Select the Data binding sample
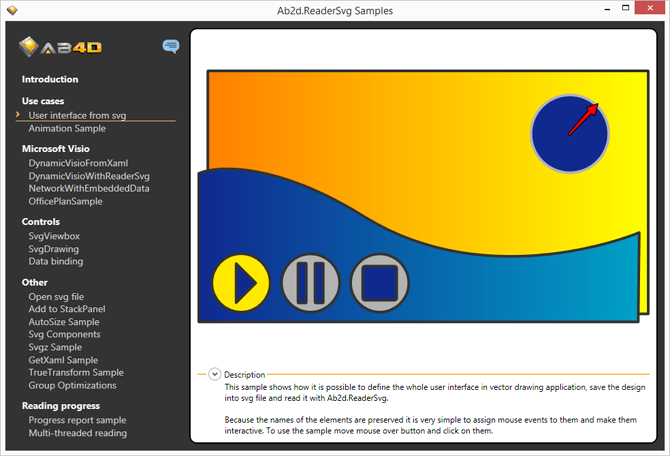Image resolution: width=670 pixels, height=456 pixels. pyautogui.click(x=56, y=261)
